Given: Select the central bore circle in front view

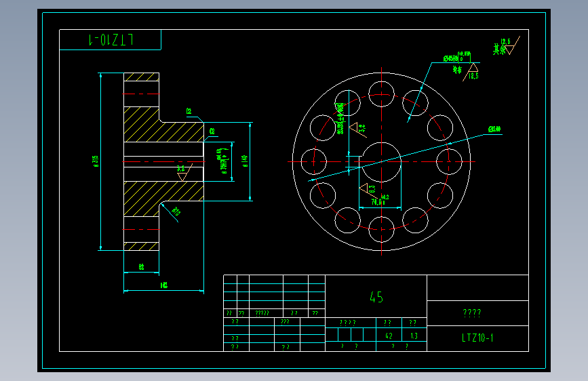Looking at the screenshot, I should pyautogui.click(x=381, y=162).
